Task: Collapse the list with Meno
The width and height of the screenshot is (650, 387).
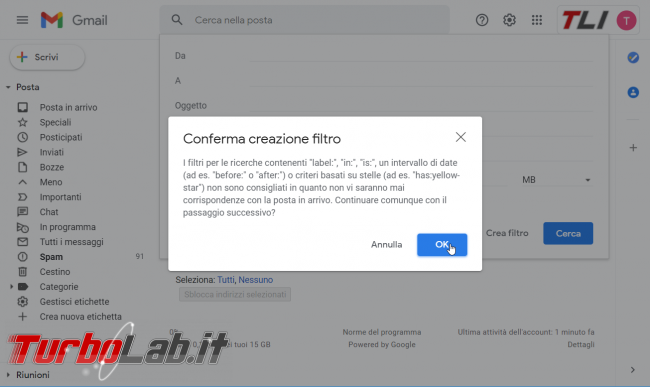Action: [x=51, y=182]
